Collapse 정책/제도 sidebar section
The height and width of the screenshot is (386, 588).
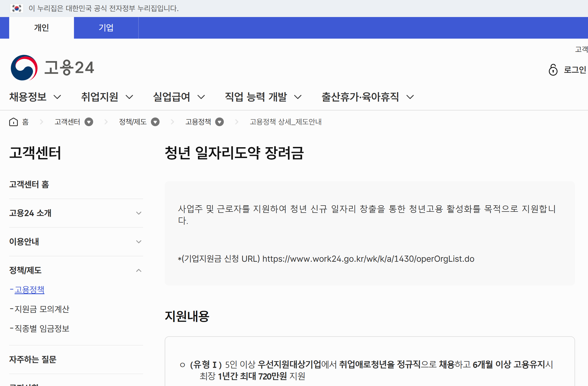pyautogui.click(x=138, y=270)
